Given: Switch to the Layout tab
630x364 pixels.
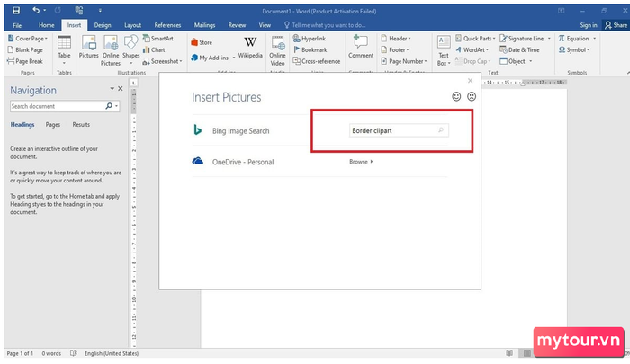Looking at the screenshot, I should pos(132,25).
